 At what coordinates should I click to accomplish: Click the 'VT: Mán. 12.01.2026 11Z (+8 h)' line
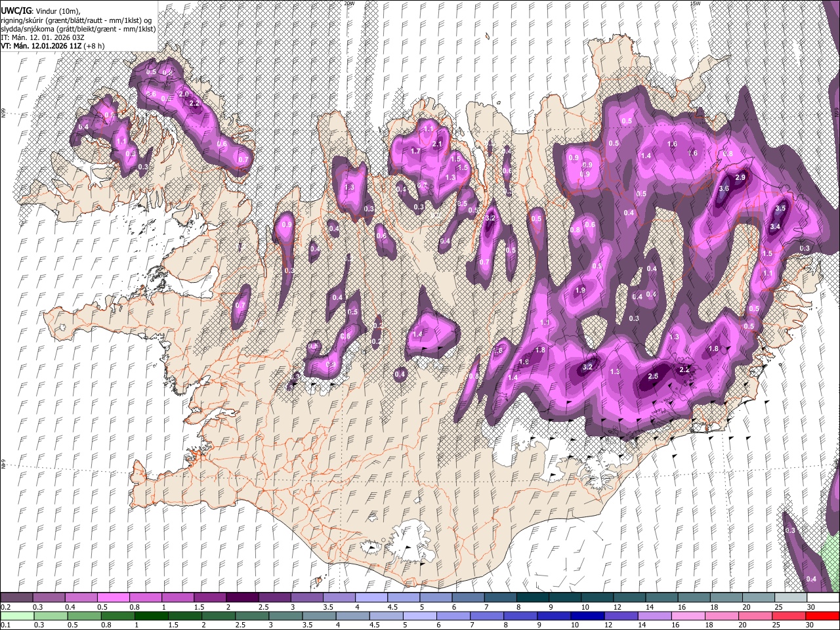[52, 46]
